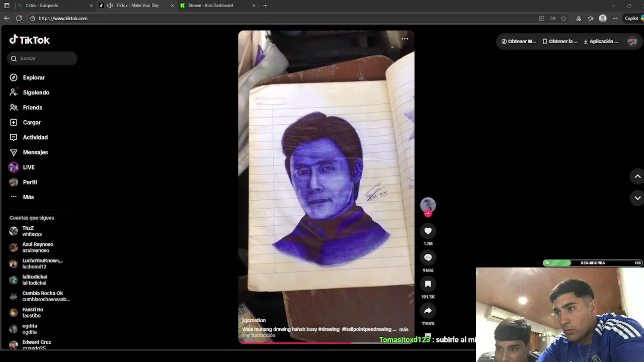This screenshot has height=362, width=644.
Task: Like the video with heart icon
Action: tap(428, 231)
